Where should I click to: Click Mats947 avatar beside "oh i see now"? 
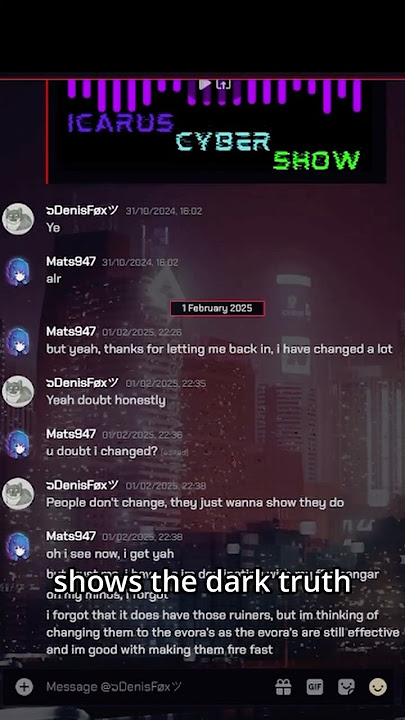[18, 545]
